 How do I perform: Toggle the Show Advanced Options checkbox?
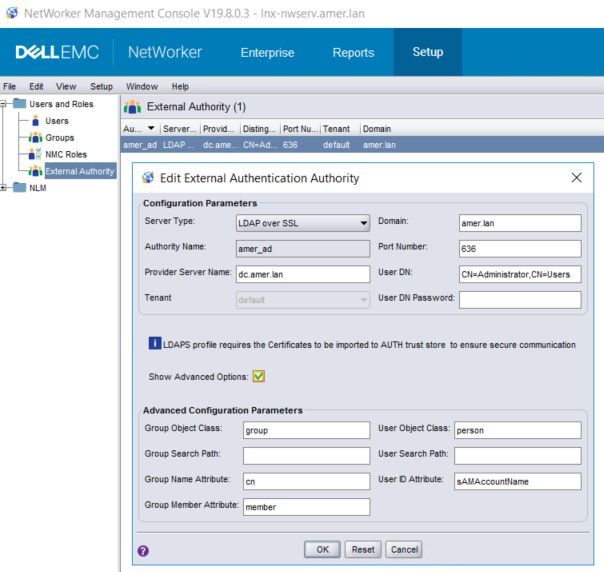pos(258,376)
